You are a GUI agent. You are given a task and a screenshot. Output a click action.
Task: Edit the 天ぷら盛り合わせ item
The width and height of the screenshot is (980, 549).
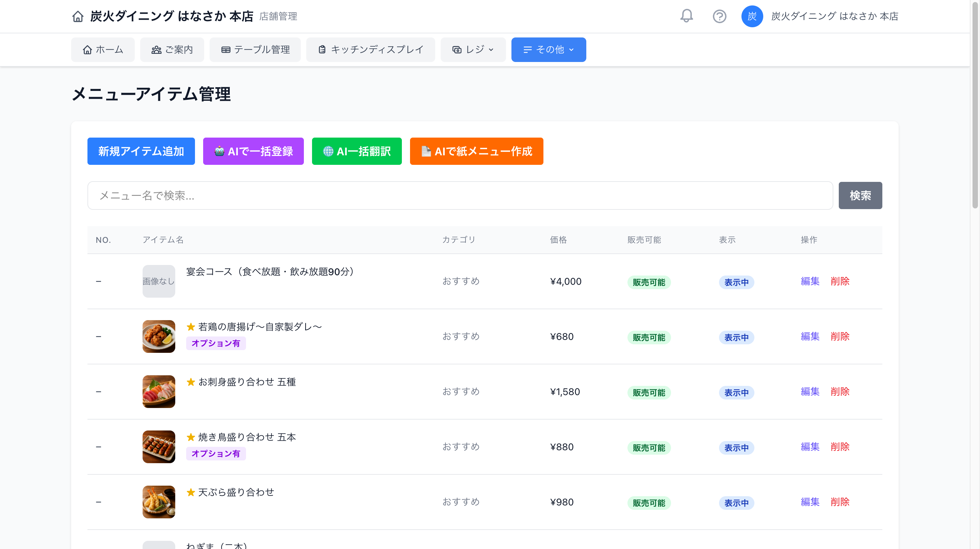point(810,502)
